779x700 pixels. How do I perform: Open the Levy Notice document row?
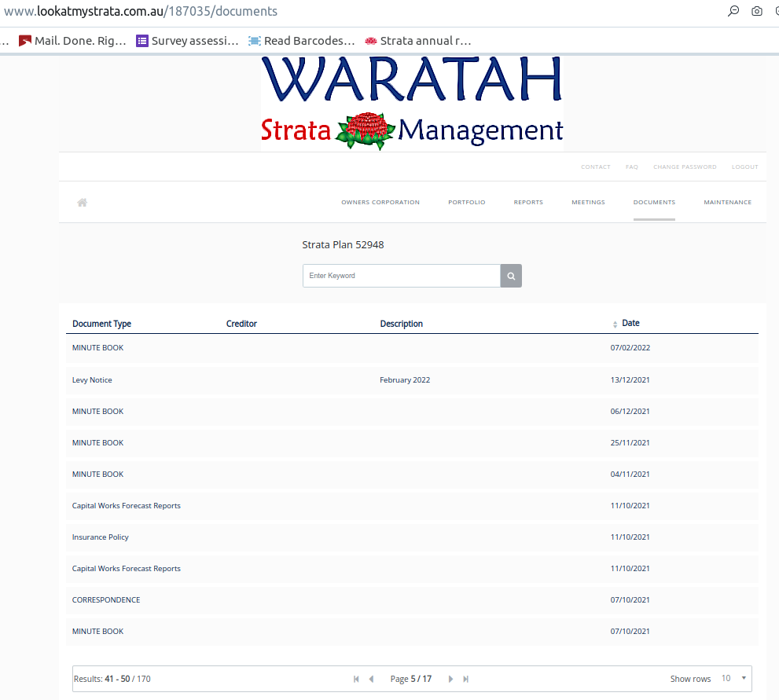[412, 379]
